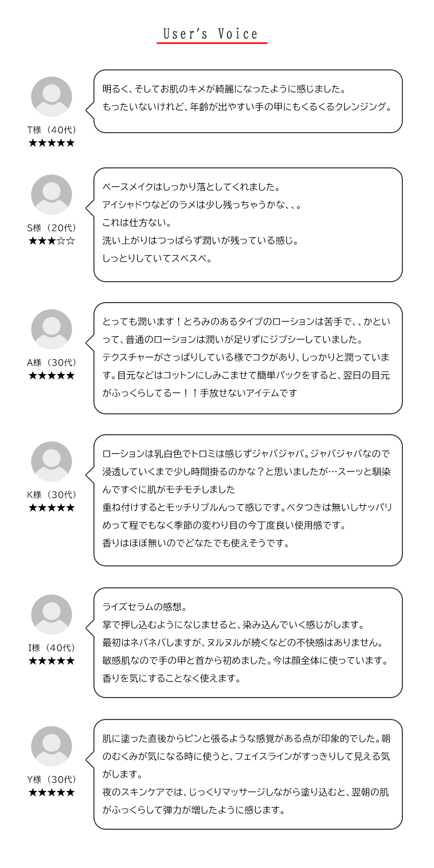Click the avatar icon of reviewer K様
Screen dimensions: 434x868
[52, 462]
